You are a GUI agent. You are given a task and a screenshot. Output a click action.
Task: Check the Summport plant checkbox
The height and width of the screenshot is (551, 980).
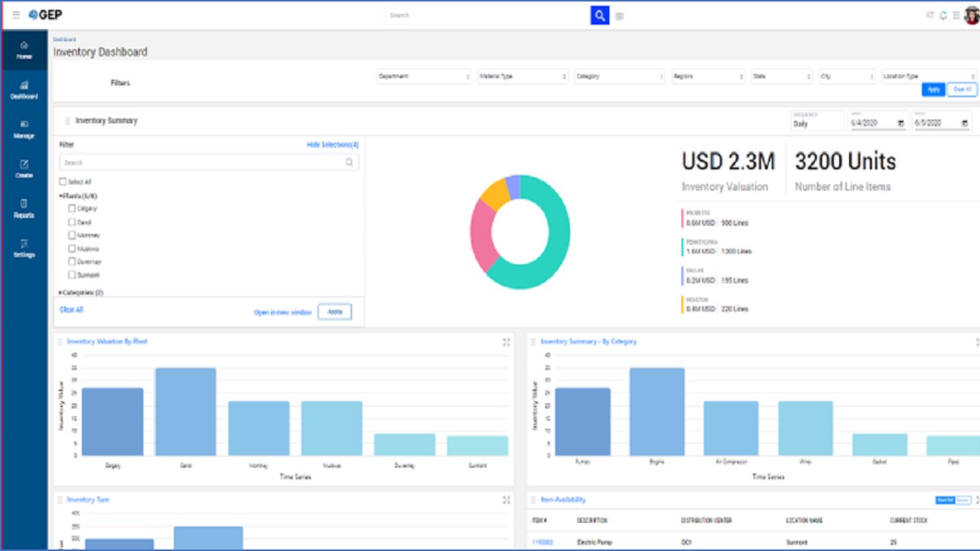point(72,275)
